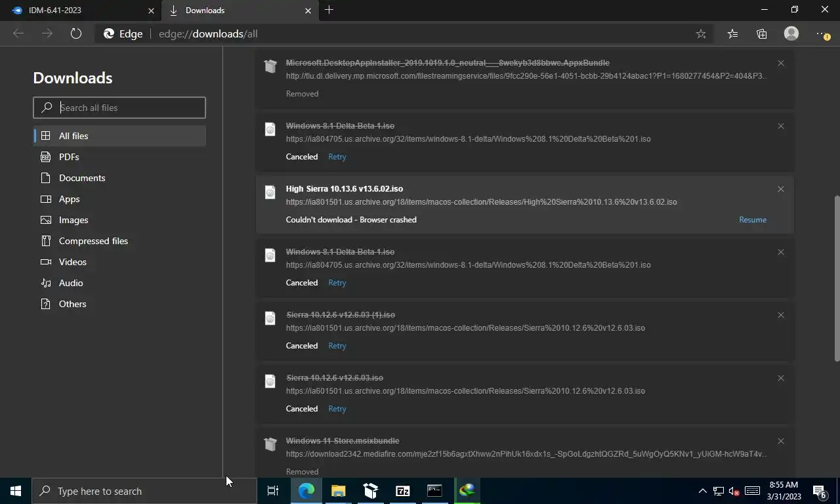
Task: Resume High Sierra 10.13.6 download
Action: (x=753, y=220)
